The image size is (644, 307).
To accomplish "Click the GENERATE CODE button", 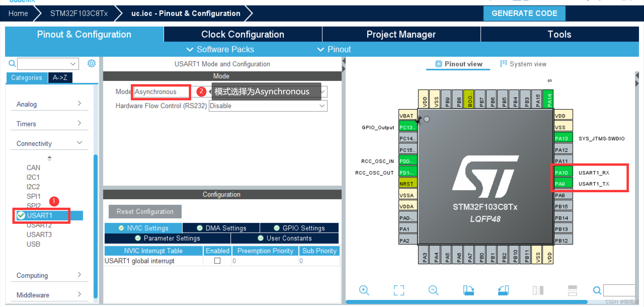I will click(524, 13).
